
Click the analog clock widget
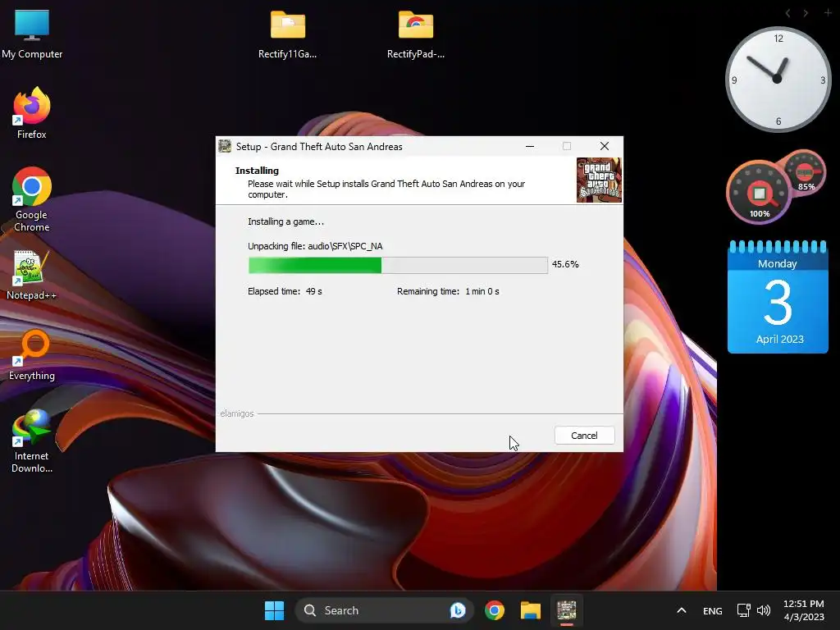[x=778, y=80]
